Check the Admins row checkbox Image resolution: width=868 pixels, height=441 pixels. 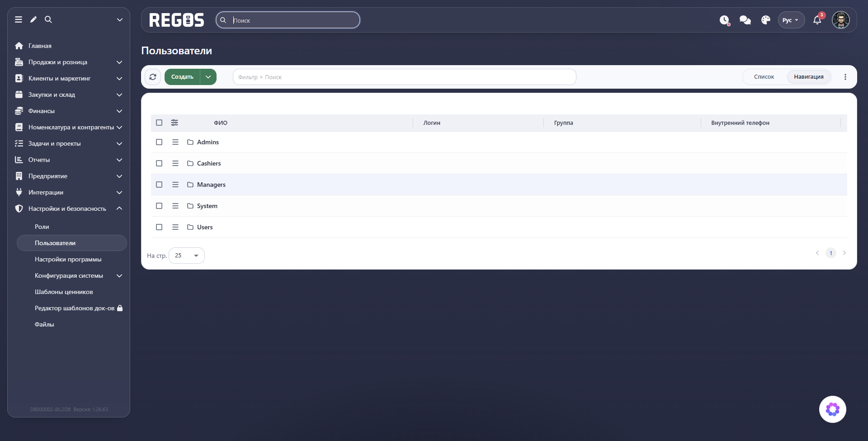159,142
